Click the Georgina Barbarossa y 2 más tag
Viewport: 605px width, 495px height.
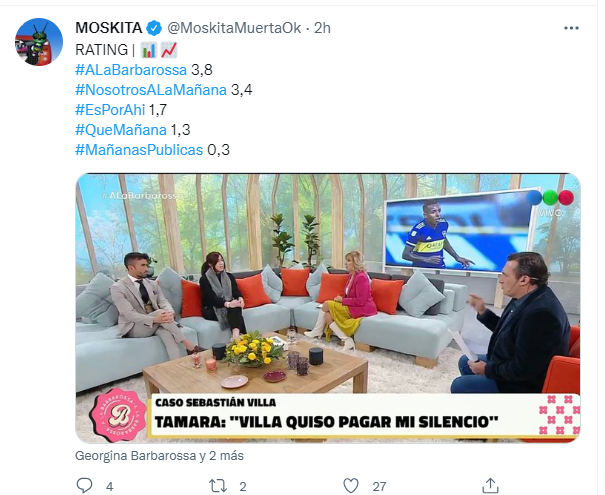click(x=159, y=456)
